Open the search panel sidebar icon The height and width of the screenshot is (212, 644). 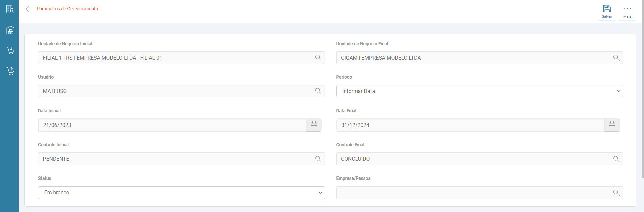(x=10, y=9)
